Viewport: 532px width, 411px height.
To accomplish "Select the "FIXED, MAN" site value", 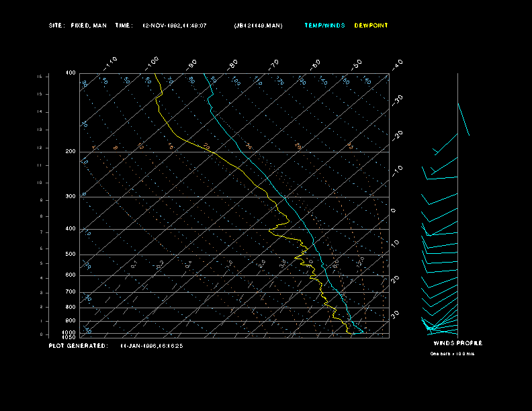I will tap(89, 26).
